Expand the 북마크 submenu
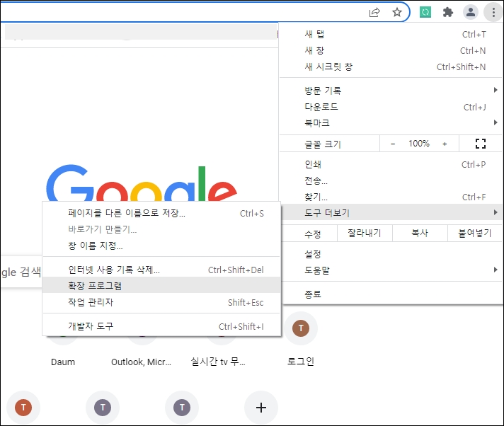 tap(391, 122)
